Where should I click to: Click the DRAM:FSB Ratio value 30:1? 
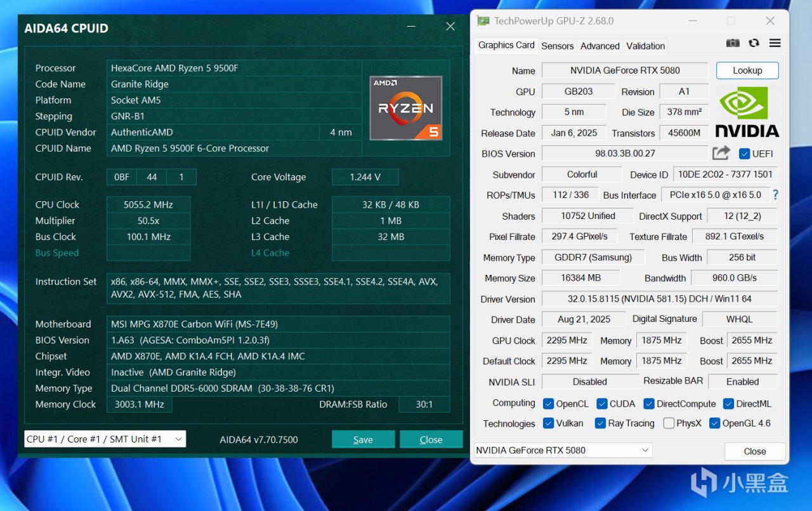[x=424, y=404]
